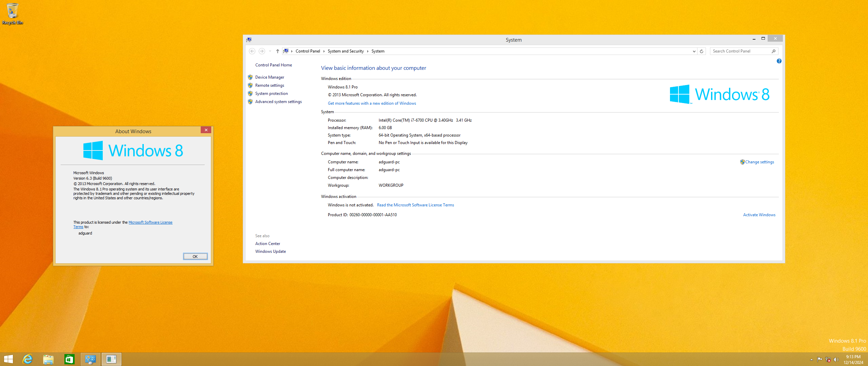868x366 pixels.
Task: Open the Start button on taskbar
Action: [x=8, y=359]
